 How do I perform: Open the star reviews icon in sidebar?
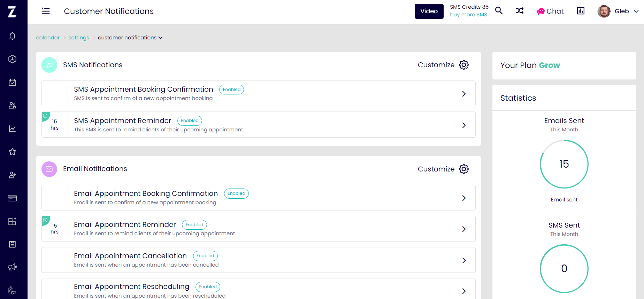12,152
